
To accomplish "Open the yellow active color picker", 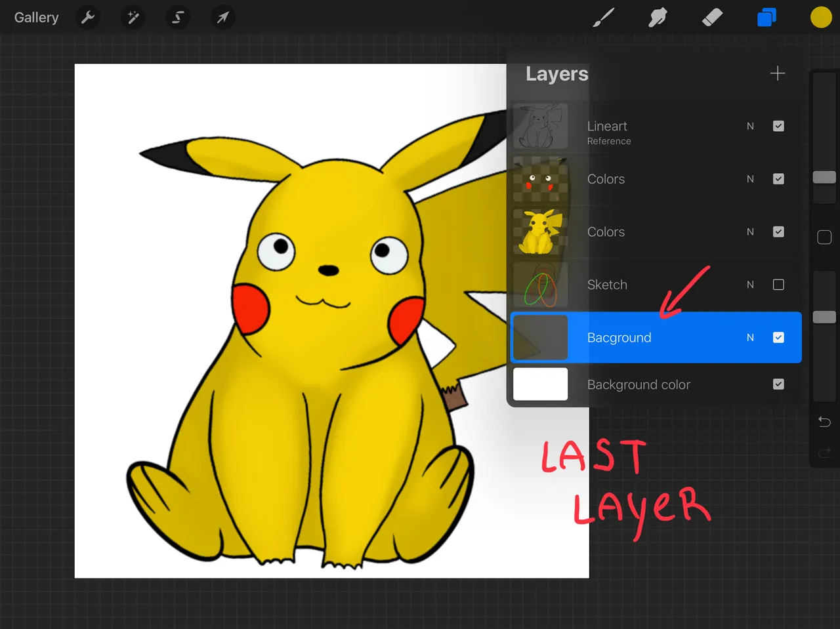I will point(821,18).
